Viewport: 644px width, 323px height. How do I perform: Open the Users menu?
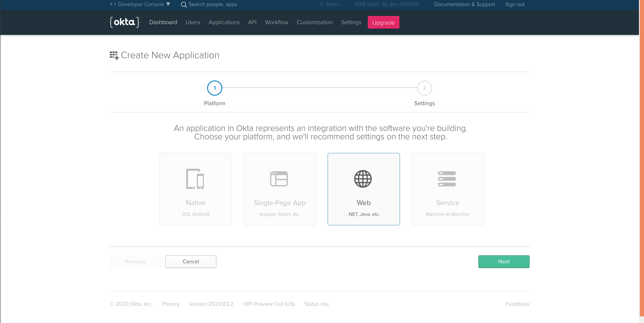pyautogui.click(x=193, y=22)
